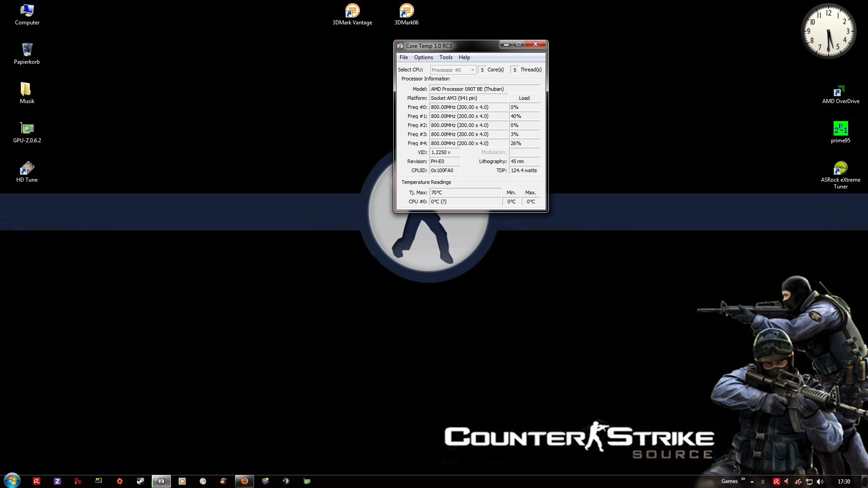Screen dimensions: 868x488
Task: Click the Show Desktop button
Action: (864, 482)
